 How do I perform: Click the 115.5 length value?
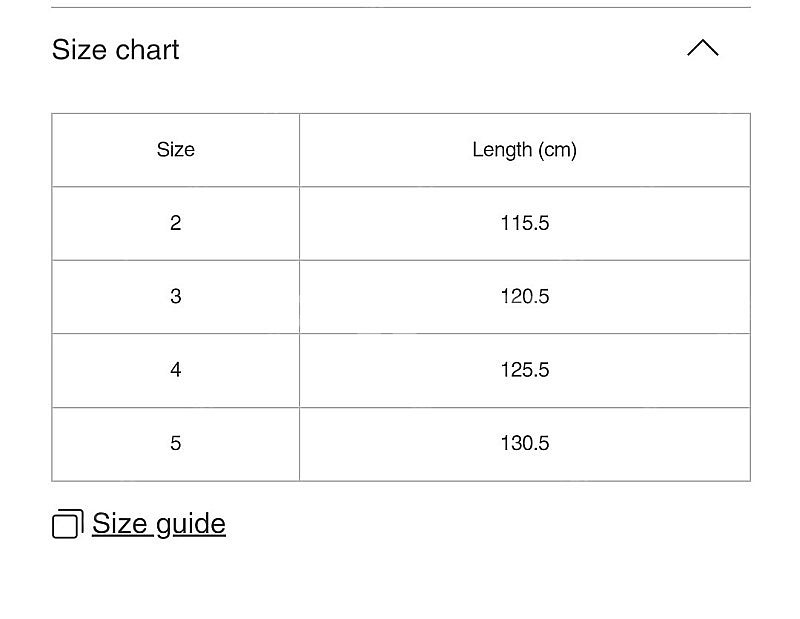coord(524,224)
